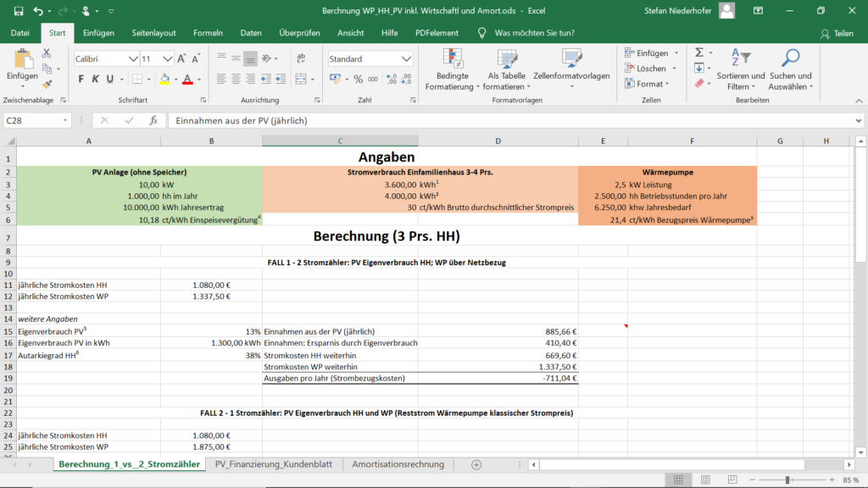
Task: Remove a decimal place
Action: [x=406, y=79]
